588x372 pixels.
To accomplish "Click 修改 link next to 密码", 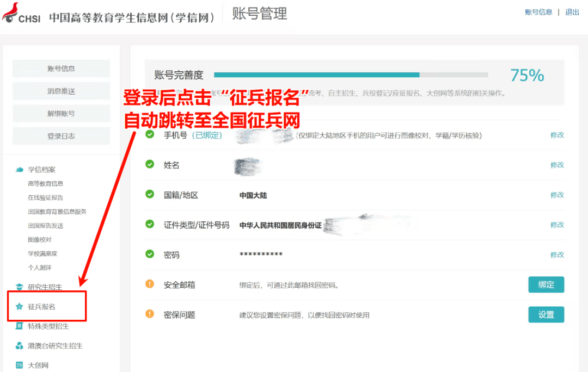I will pos(557,254).
